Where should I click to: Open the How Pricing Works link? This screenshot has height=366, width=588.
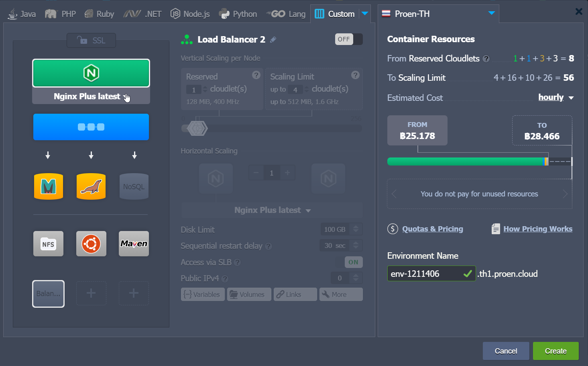pos(538,229)
